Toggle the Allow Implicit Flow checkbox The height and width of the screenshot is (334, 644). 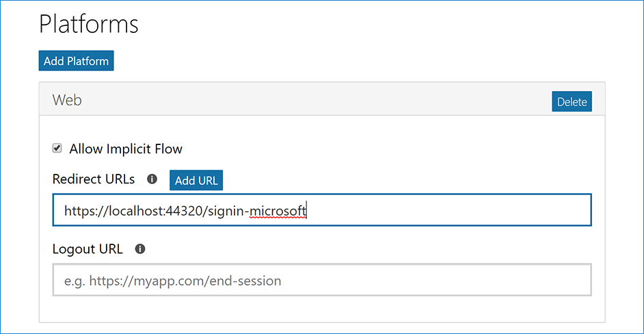tap(57, 149)
